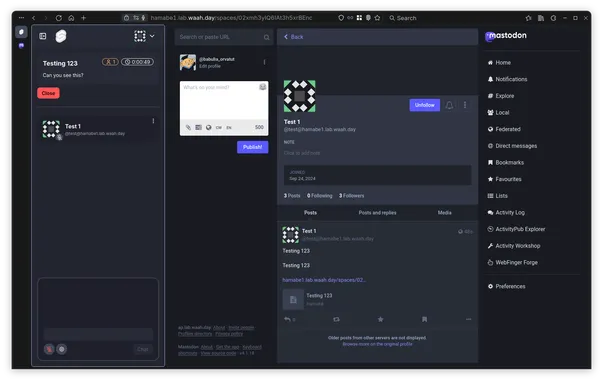Image resolution: width=603 pixels, height=382 pixels.
Task: Click the Edit profile link
Action: point(210,66)
